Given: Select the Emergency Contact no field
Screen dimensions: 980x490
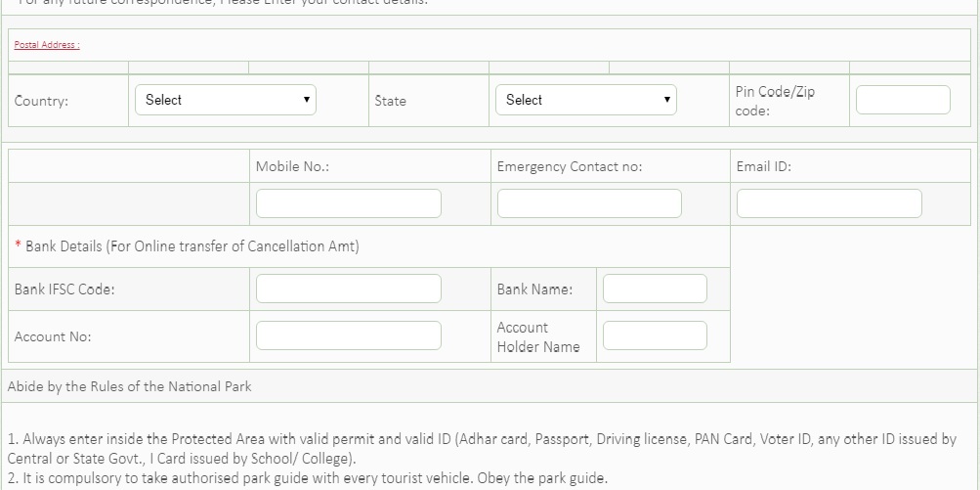Looking at the screenshot, I should coord(589,203).
